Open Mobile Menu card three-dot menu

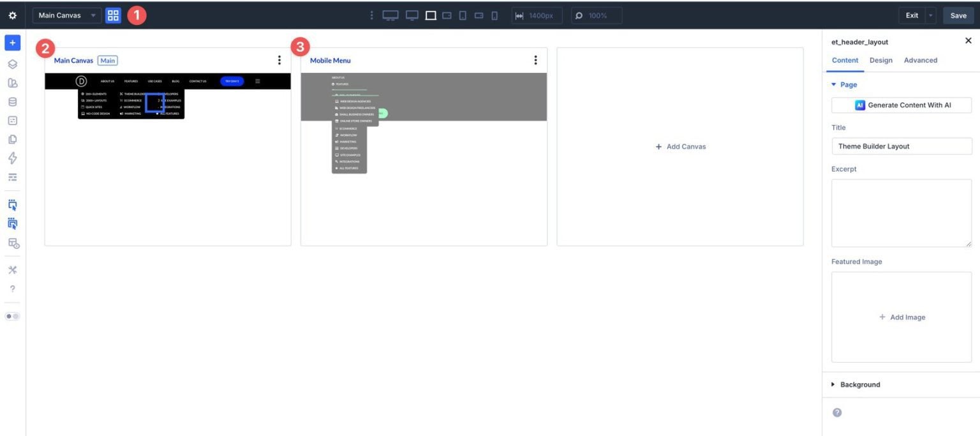coord(535,60)
